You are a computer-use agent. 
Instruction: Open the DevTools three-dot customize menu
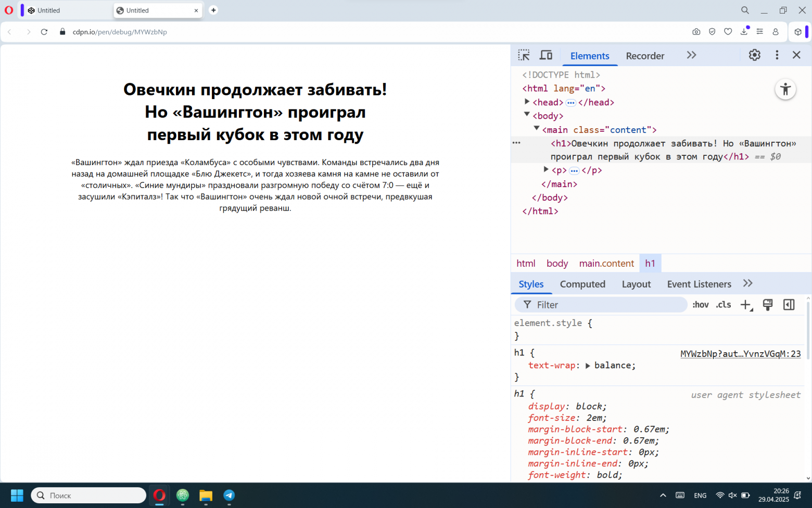point(777,55)
